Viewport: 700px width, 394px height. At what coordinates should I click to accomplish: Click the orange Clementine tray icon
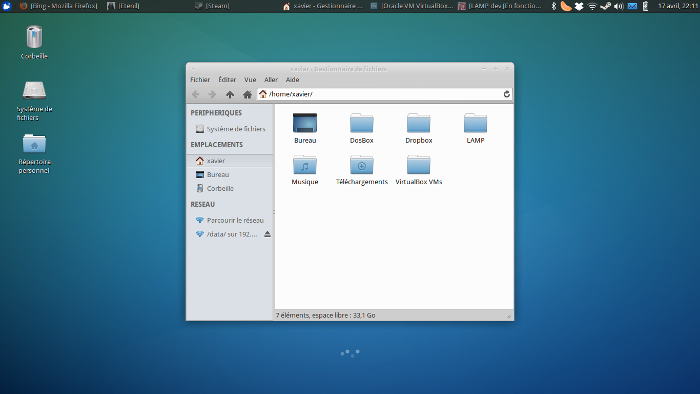(566, 6)
